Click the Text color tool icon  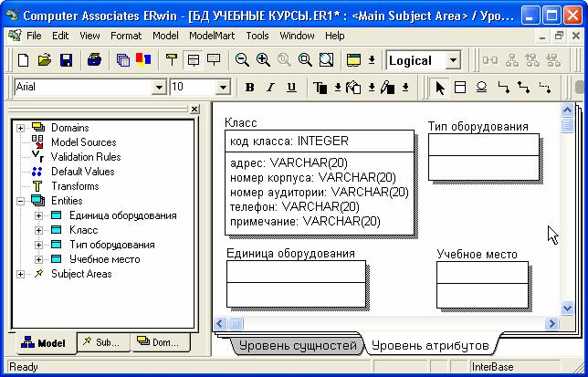[x=320, y=88]
